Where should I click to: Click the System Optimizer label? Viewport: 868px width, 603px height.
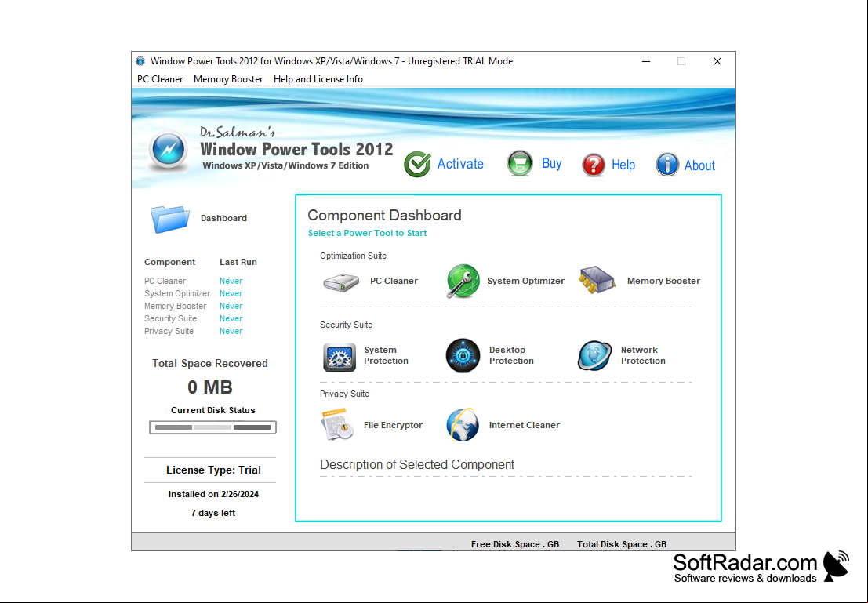point(526,281)
